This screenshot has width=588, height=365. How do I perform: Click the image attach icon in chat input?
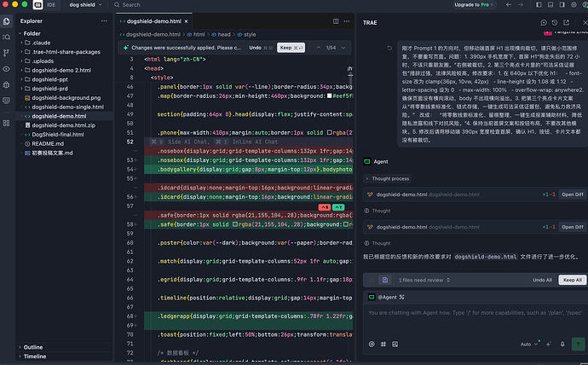tap(395, 344)
